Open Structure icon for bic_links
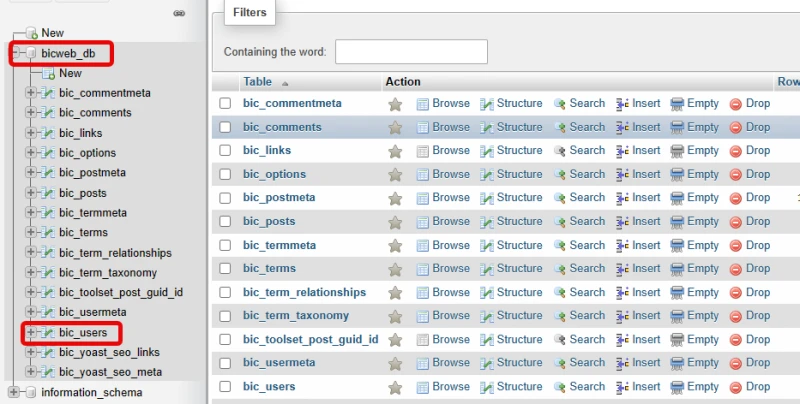Image resolution: width=800 pixels, height=404 pixels. [487, 151]
